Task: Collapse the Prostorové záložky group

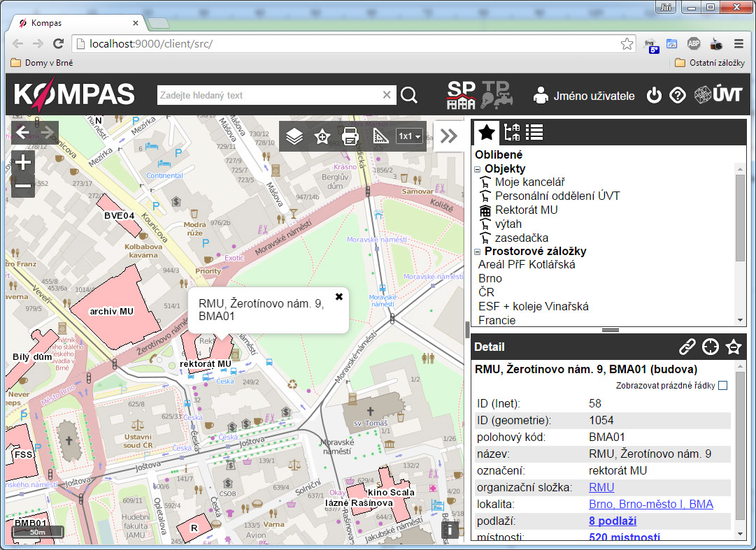Action: coord(478,252)
